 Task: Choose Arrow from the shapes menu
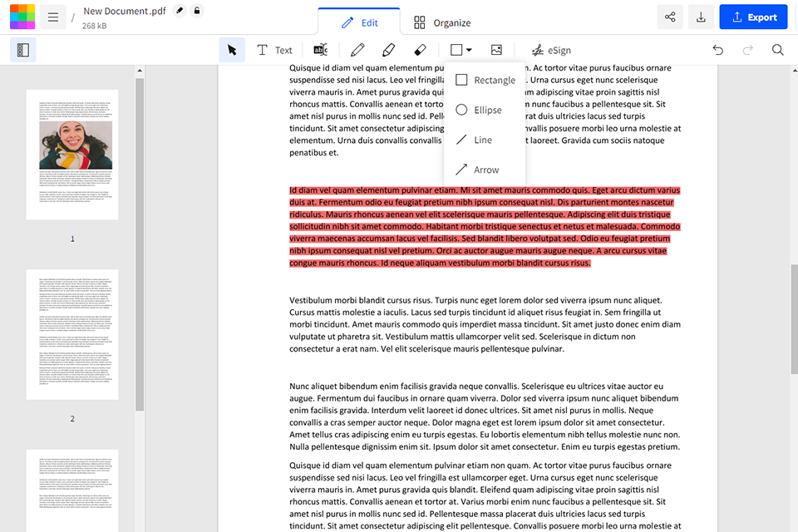(x=485, y=170)
